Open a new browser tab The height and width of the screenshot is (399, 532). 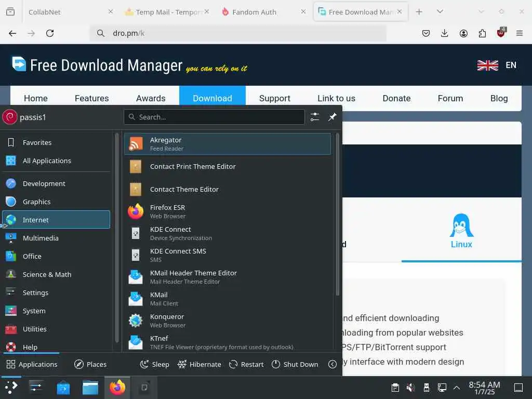419,12
